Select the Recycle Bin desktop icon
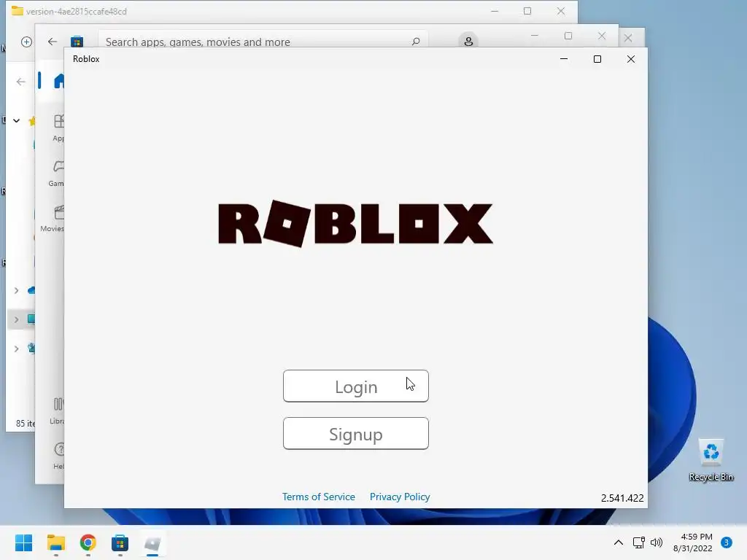The width and height of the screenshot is (747, 560). point(711,460)
